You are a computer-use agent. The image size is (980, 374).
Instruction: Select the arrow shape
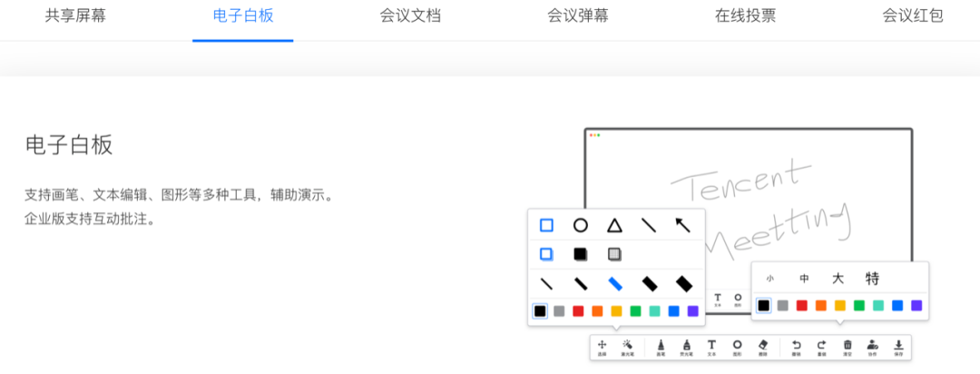click(682, 225)
